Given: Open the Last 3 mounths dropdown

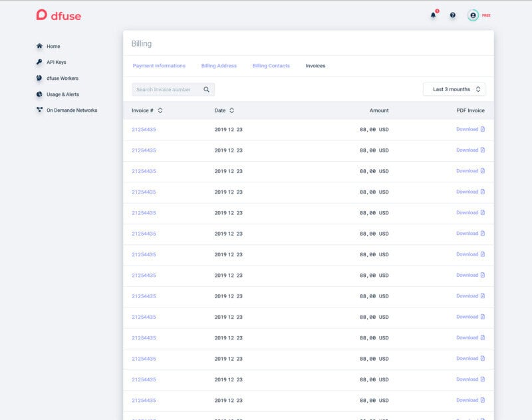Looking at the screenshot, I should (x=454, y=89).
